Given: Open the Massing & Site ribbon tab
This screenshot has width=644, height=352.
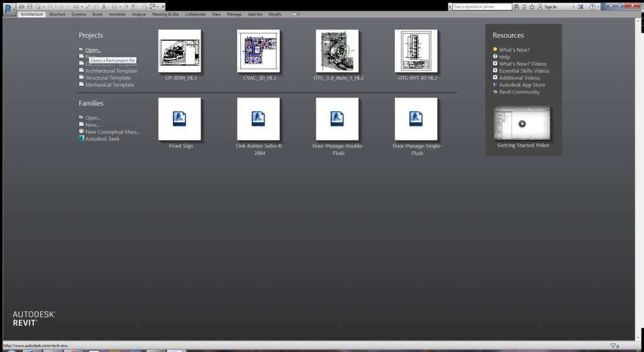Looking at the screenshot, I should pos(165,14).
